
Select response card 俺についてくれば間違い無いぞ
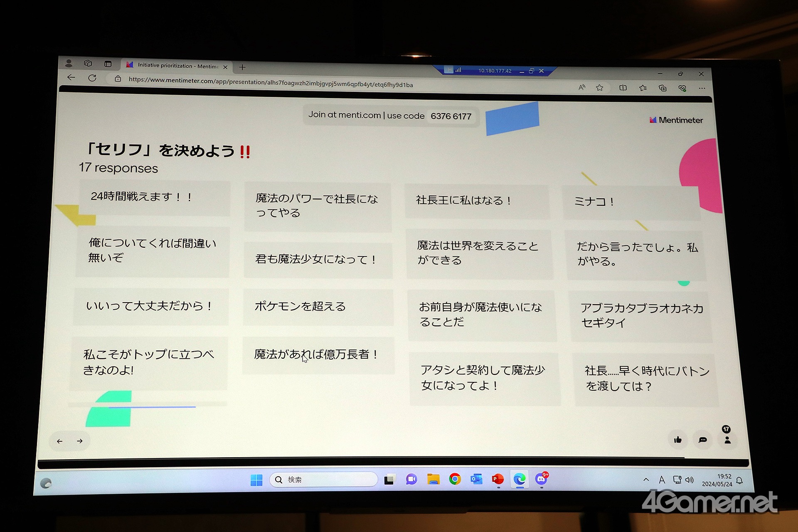coord(152,252)
